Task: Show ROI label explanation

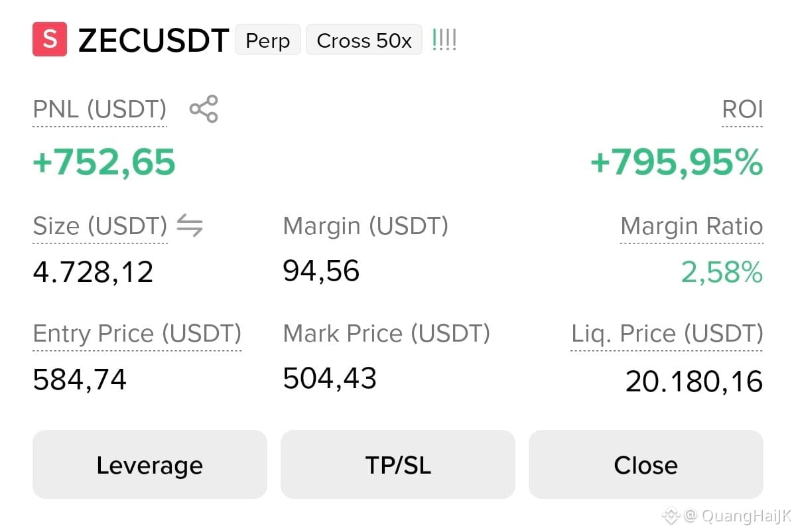Action: (x=742, y=109)
